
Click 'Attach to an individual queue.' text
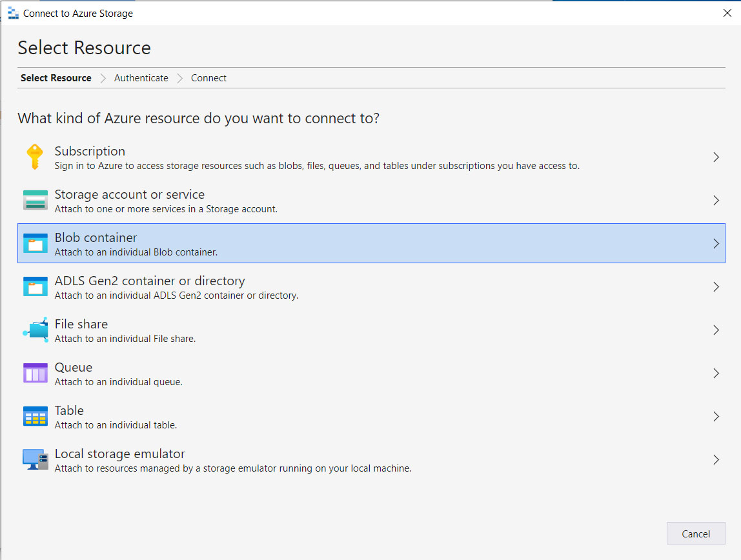point(118,382)
